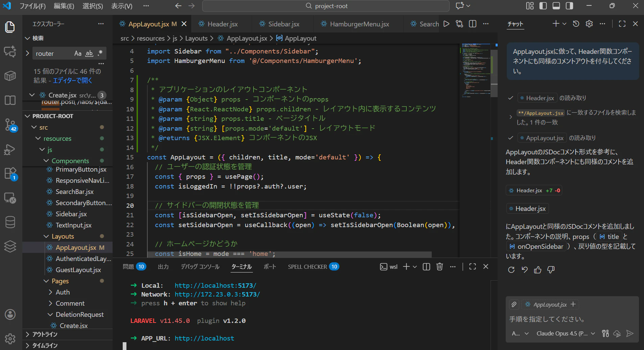644x350 pixels.
Task: Open the Source Control view
Action: point(10,125)
